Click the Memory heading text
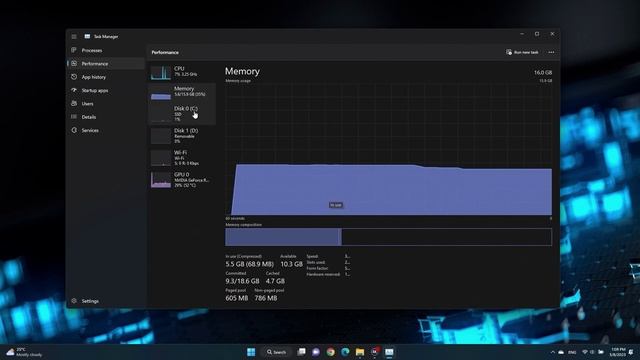Screen dimensions: 640x360 [242, 71]
